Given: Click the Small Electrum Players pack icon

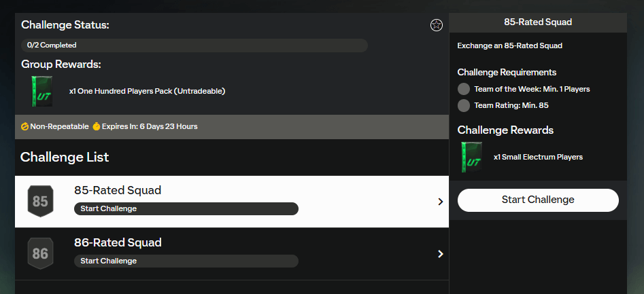Looking at the screenshot, I should 471,157.
